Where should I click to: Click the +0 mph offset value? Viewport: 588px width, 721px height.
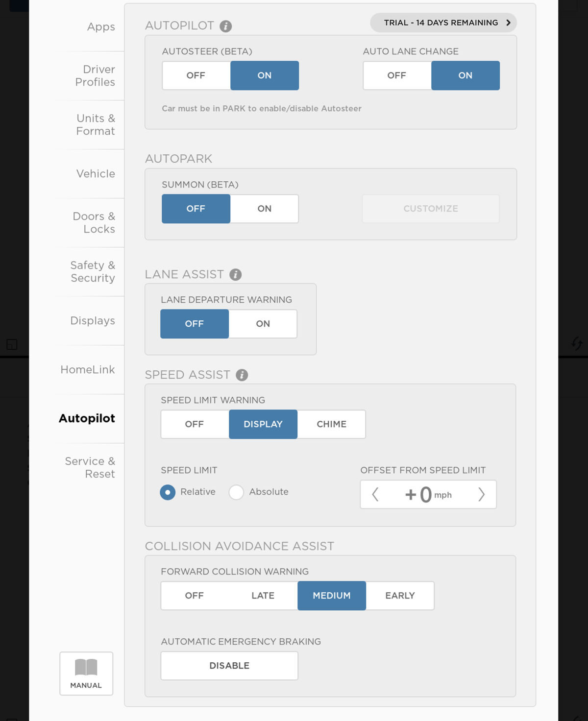428,494
